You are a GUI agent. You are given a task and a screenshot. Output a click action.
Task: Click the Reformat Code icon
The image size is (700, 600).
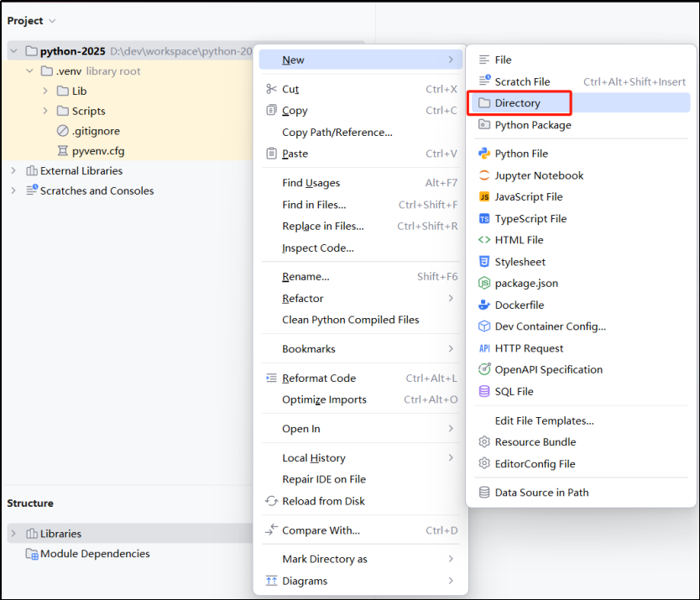pos(271,378)
